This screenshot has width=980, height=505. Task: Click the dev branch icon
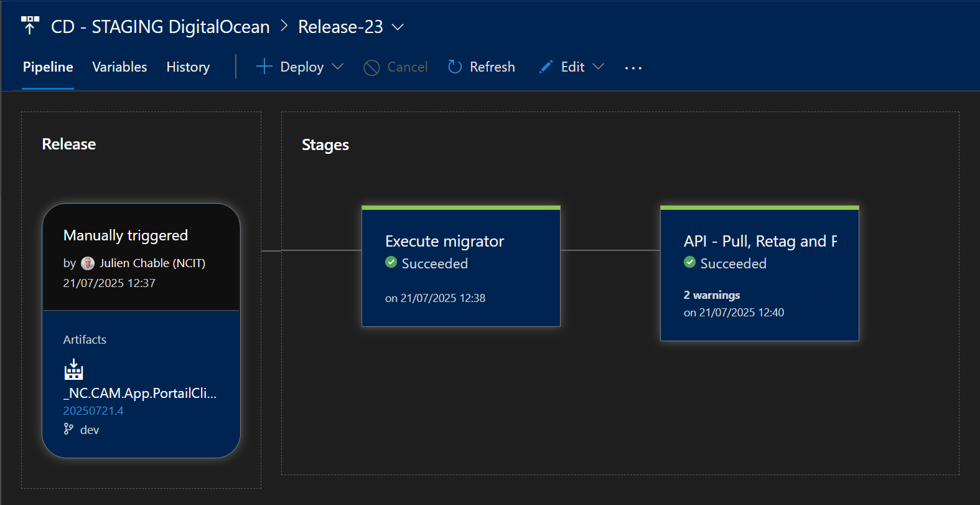click(68, 429)
